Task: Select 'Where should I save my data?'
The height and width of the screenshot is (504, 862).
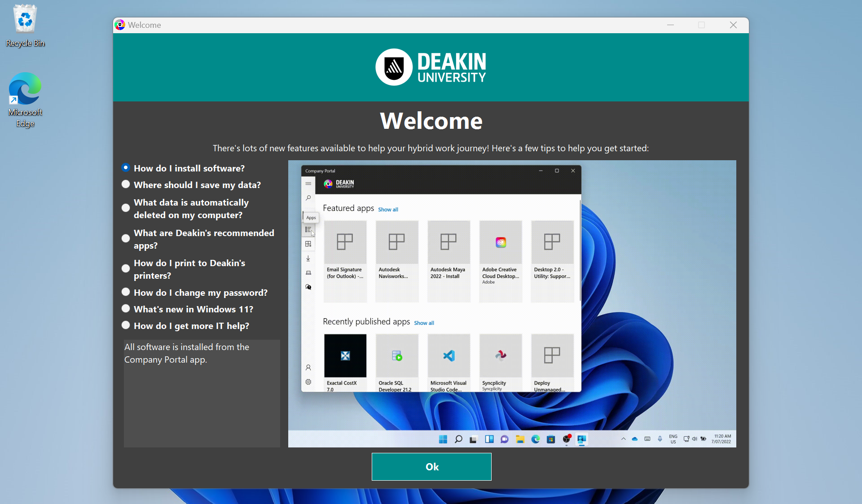Action: (x=192, y=184)
